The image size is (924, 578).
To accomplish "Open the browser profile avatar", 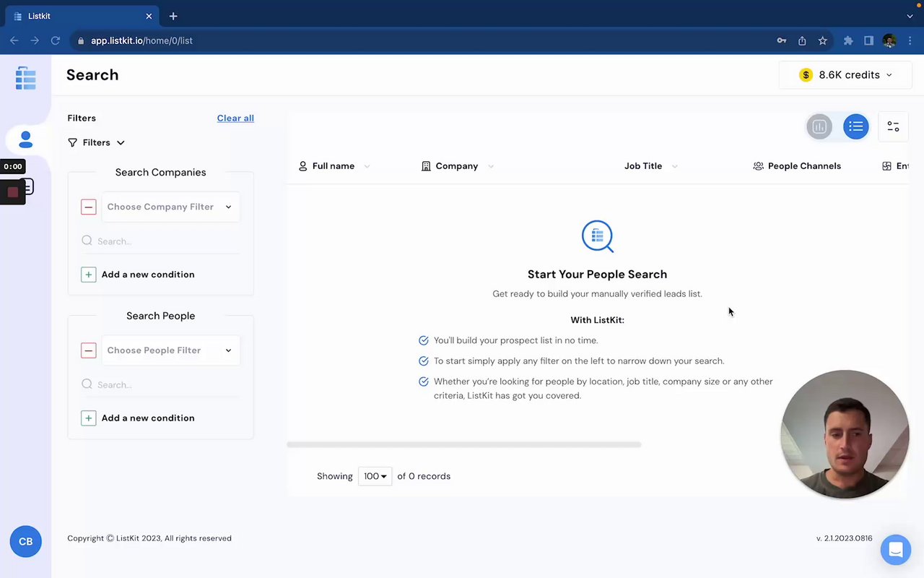I will [889, 40].
